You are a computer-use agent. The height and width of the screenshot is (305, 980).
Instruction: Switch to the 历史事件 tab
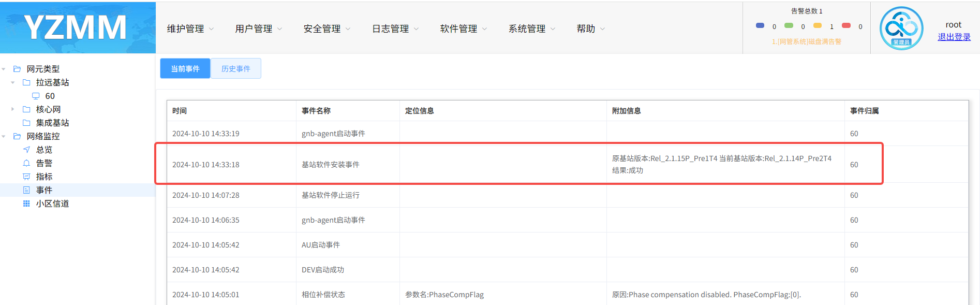pyautogui.click(x=236, y=68)
